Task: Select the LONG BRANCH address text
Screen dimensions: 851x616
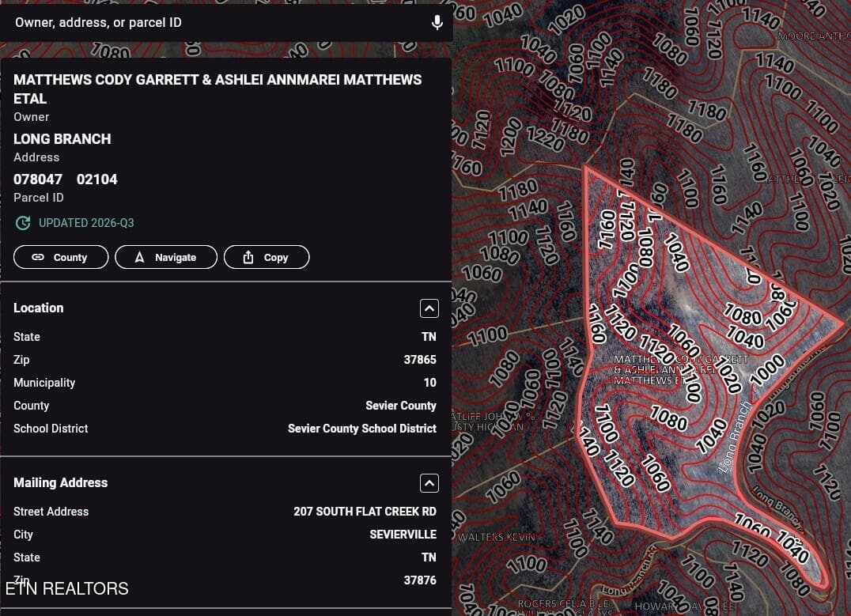Action: (x=62, y=139)
